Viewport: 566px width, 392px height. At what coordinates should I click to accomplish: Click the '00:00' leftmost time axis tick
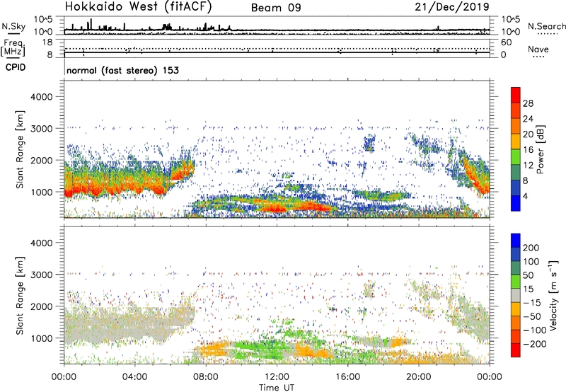pos(64,377)
